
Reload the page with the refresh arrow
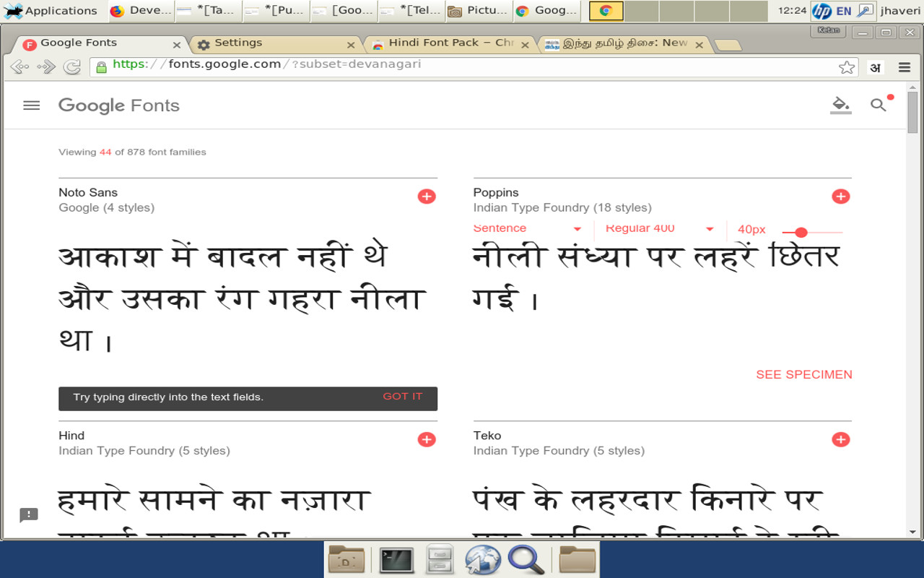pyautogui.click(x=71, y=66)
